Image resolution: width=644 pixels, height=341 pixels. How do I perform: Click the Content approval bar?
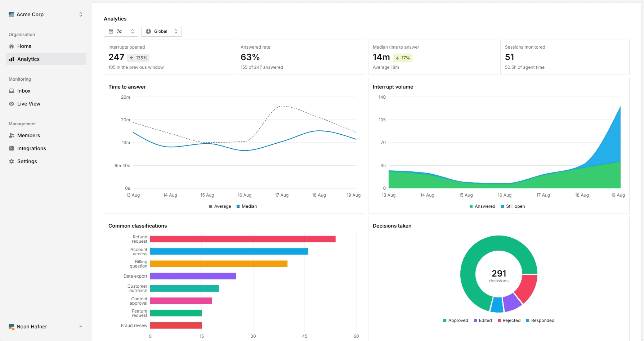[x=181, y=301]
